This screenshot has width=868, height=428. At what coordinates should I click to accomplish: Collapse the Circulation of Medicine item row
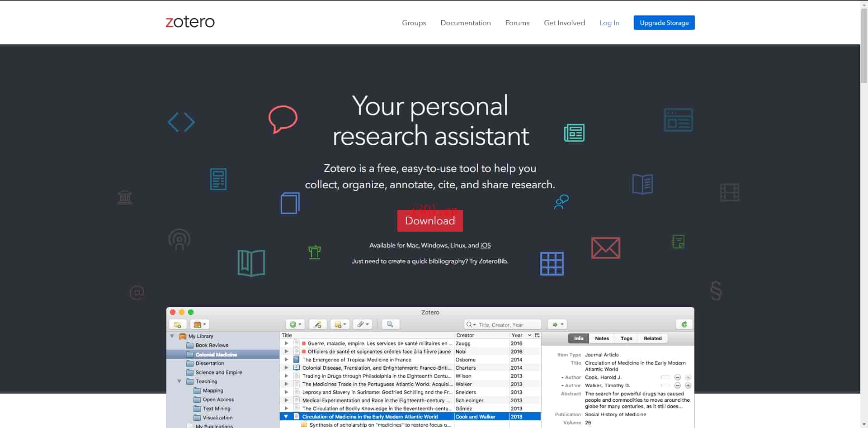click(286, 416)
